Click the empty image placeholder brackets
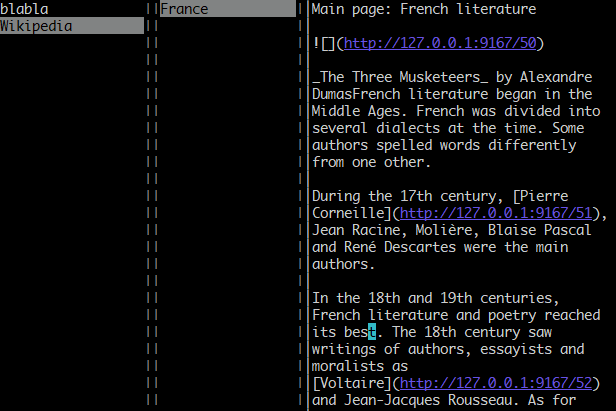Viewport: 616px width, 411px height. (x=327, y=43)
